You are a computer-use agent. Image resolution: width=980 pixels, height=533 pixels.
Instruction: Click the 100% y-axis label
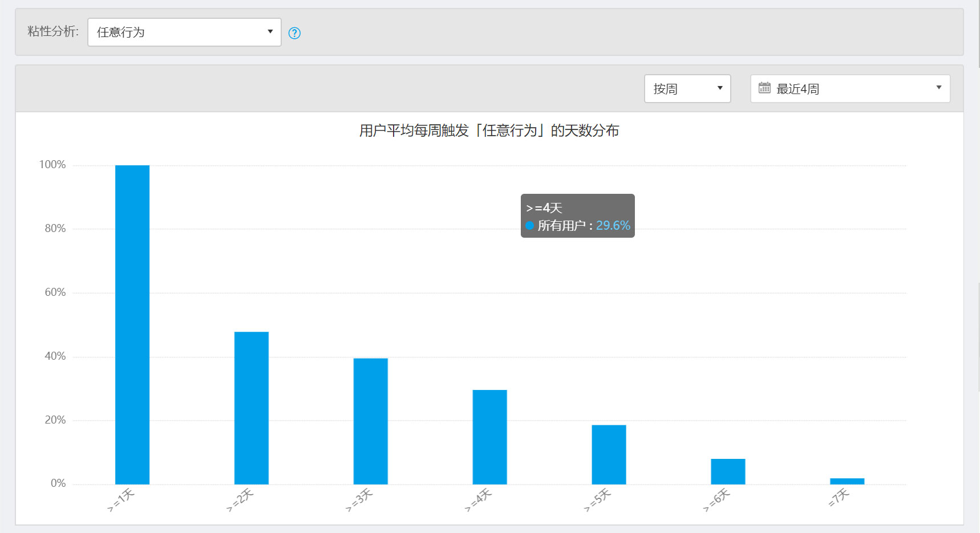click(52, 165)
